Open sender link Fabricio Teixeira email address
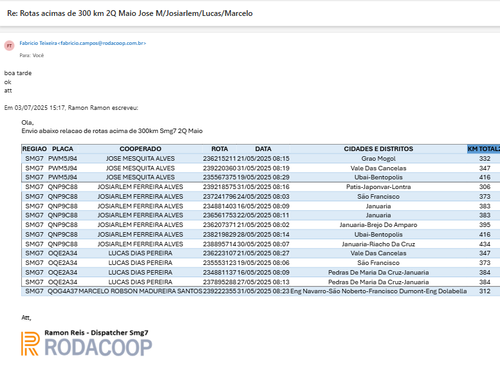Image resolution: width=500 pixels, height=371 pixels. coord(83,43)
